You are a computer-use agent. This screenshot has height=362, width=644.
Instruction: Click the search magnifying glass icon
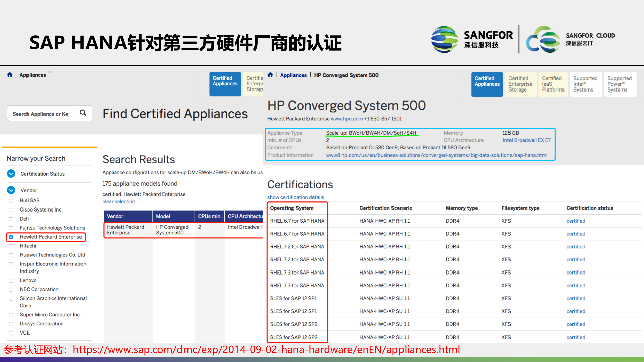click(x=83, y=113)
